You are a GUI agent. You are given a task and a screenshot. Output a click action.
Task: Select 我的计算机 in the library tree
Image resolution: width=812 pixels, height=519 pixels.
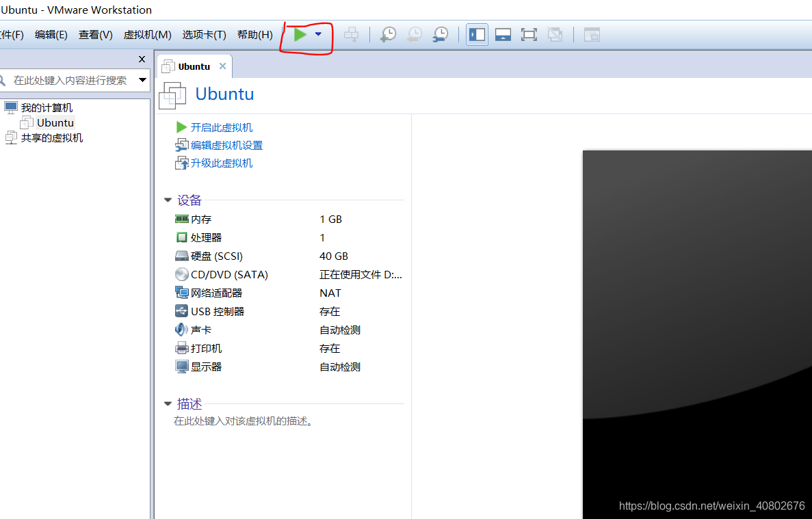tap(47, 107)
